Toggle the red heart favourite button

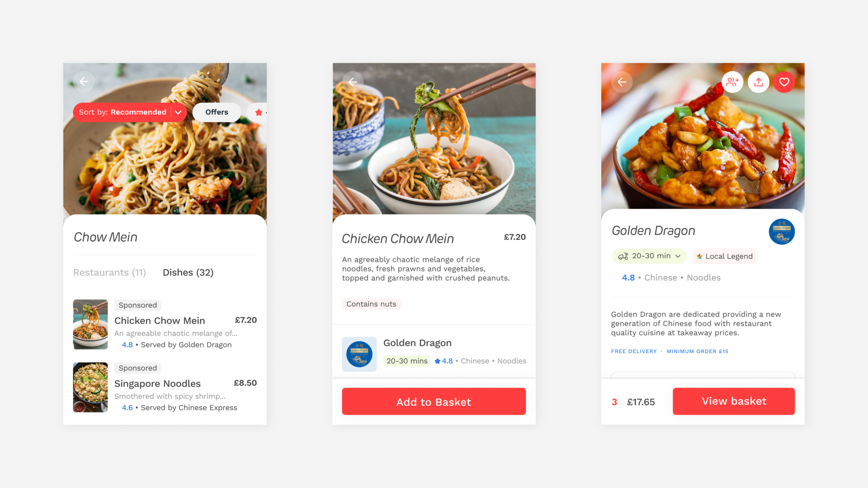pos(784,82)
